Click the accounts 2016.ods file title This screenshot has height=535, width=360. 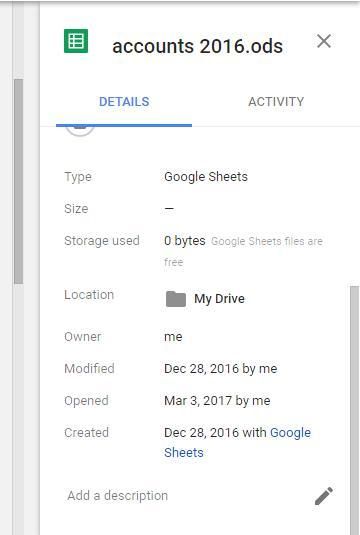pyautogui.click(x=198, y=46)
